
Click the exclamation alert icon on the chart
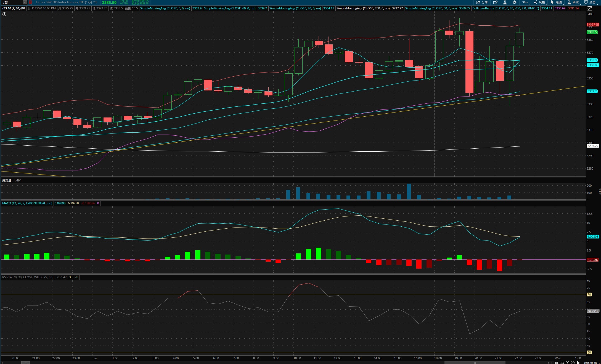click(x=4, y=14)
